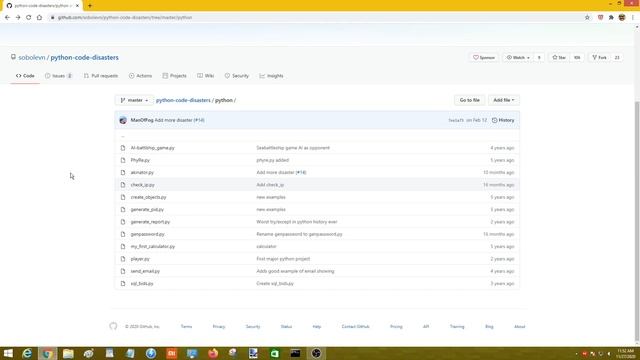The width and height of the screenshot is (640, 360).
Task: Click the Chrome profile avatar icon
Action: coord(622,18)
